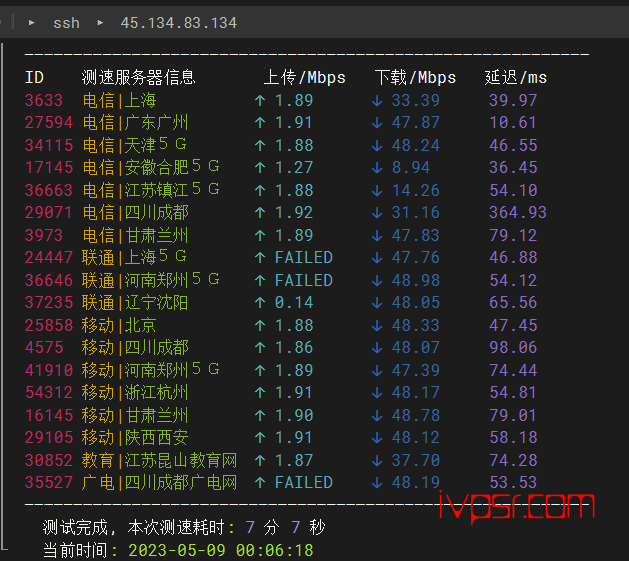Screen dimensions: 629x561
Task: Click latency value 98.06
Action: pos(513,347)
